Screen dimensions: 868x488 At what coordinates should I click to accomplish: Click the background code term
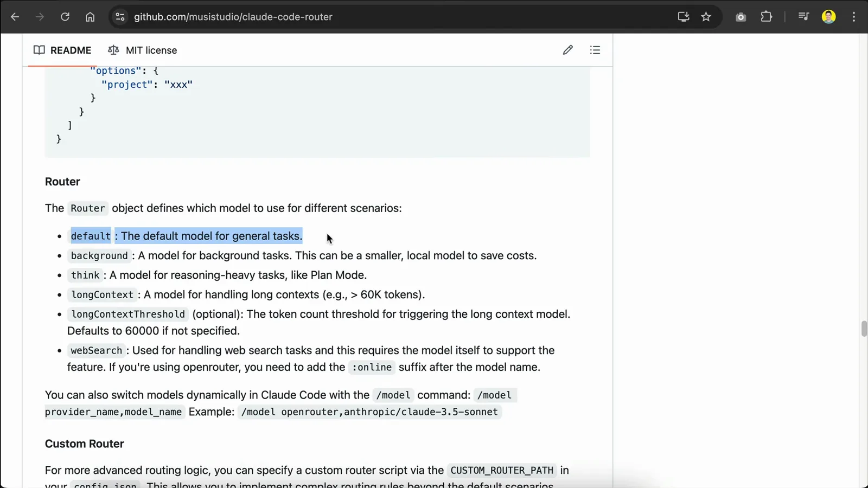(x=99, y=255)
